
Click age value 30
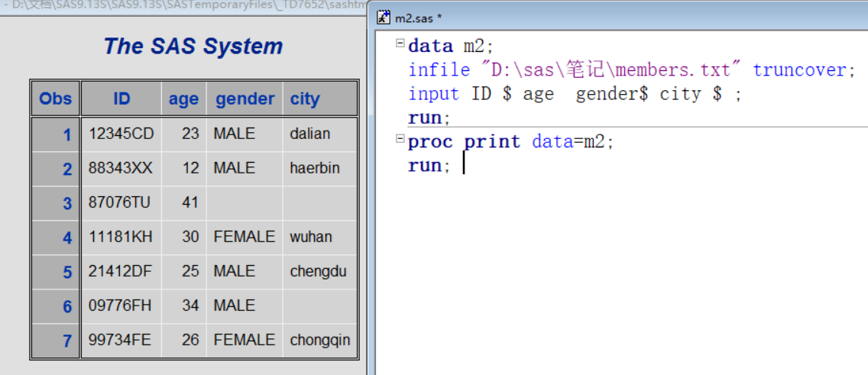point(189,237)
